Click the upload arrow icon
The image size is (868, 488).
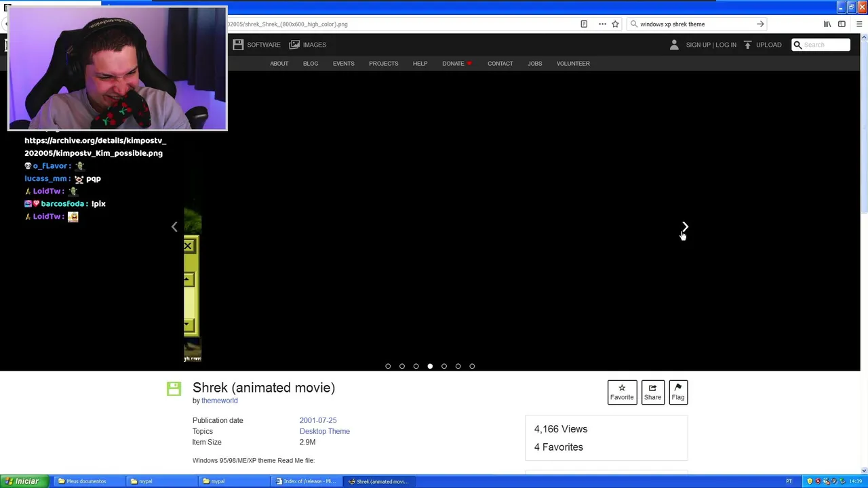click(x=747, y=45)
